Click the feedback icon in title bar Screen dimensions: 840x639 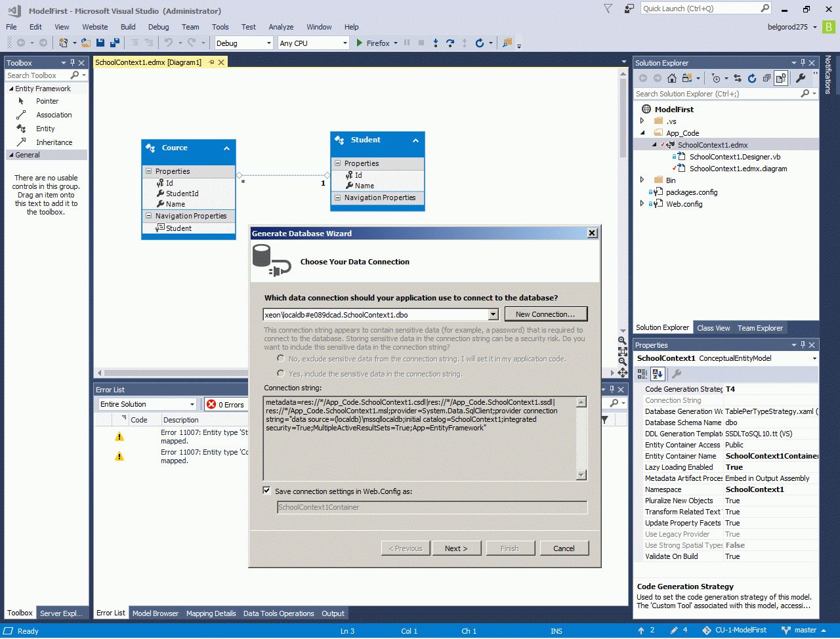[x=629, y=9]
